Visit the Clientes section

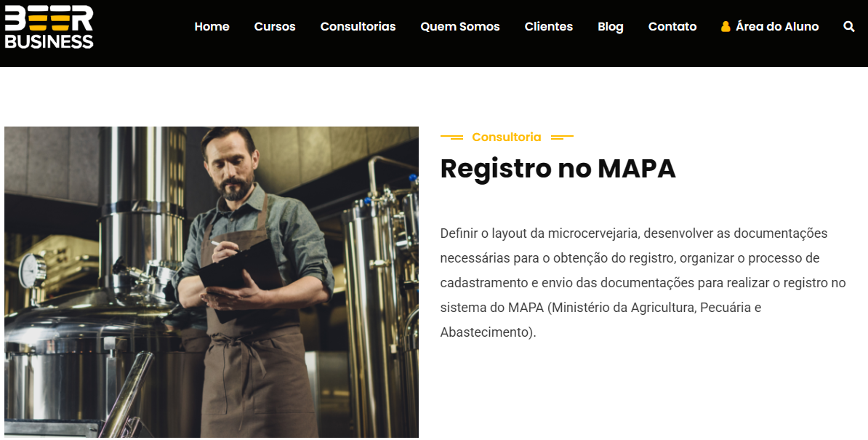coord(549,27)
